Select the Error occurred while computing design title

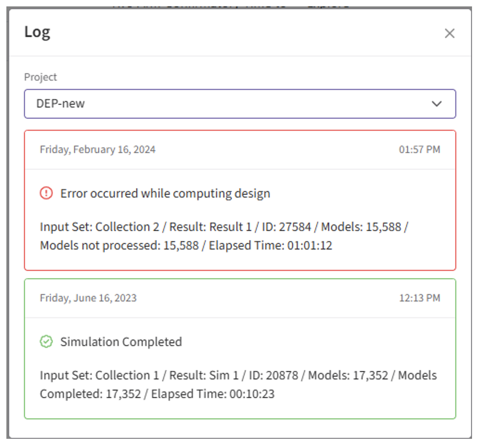[165, 193]
